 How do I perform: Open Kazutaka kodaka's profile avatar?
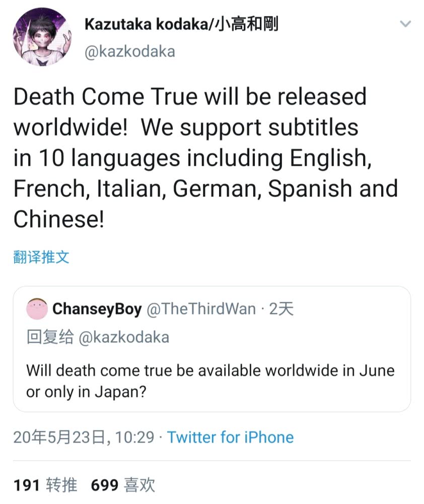[42, 37]
